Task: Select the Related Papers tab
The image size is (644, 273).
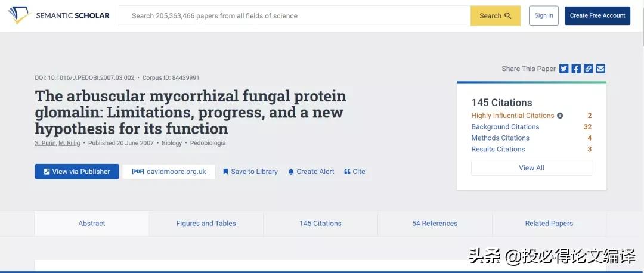Action: click(x=549, y=224)
